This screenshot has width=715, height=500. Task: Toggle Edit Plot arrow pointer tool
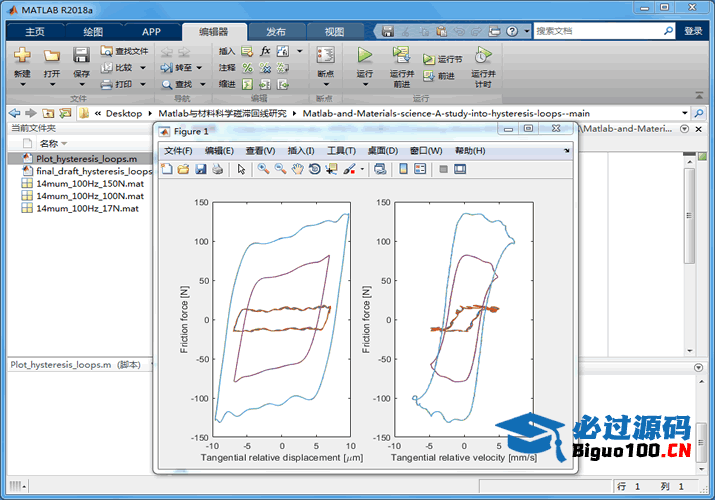coord(241,169)
